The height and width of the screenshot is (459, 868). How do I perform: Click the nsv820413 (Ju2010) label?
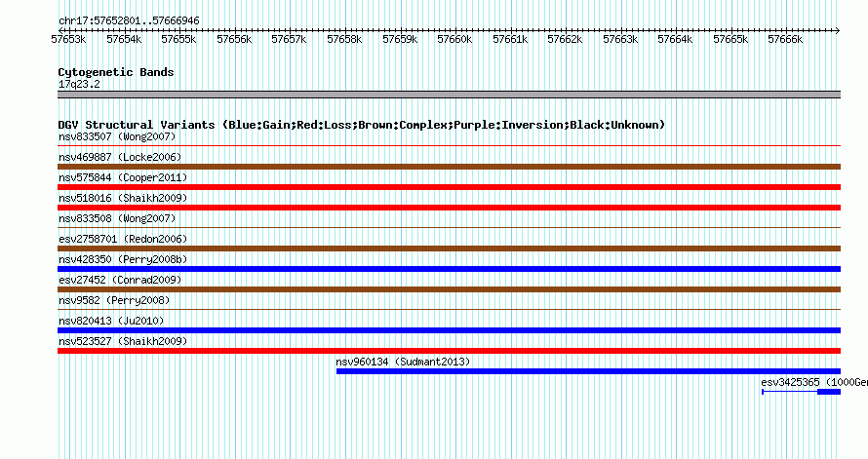tap(111, 321)
